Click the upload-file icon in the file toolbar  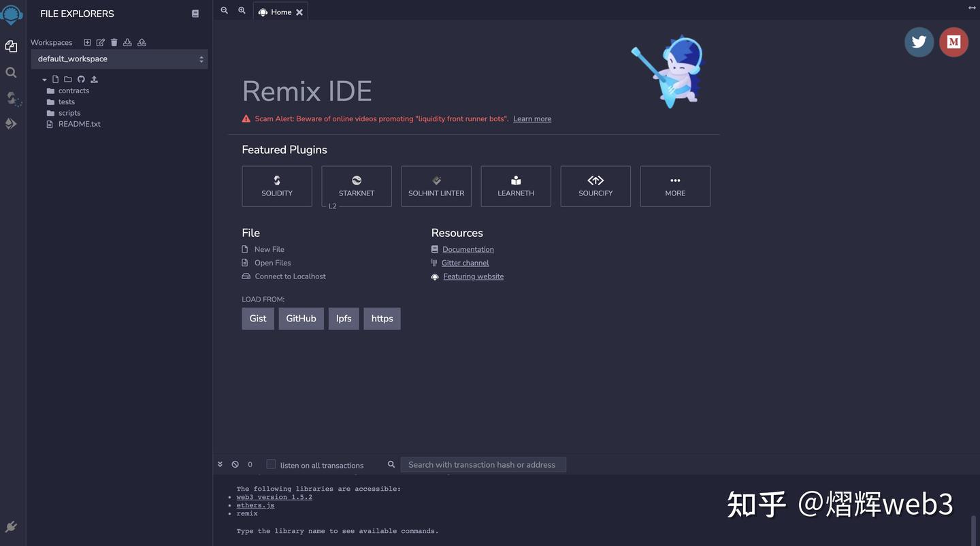(x=94, y=79)
